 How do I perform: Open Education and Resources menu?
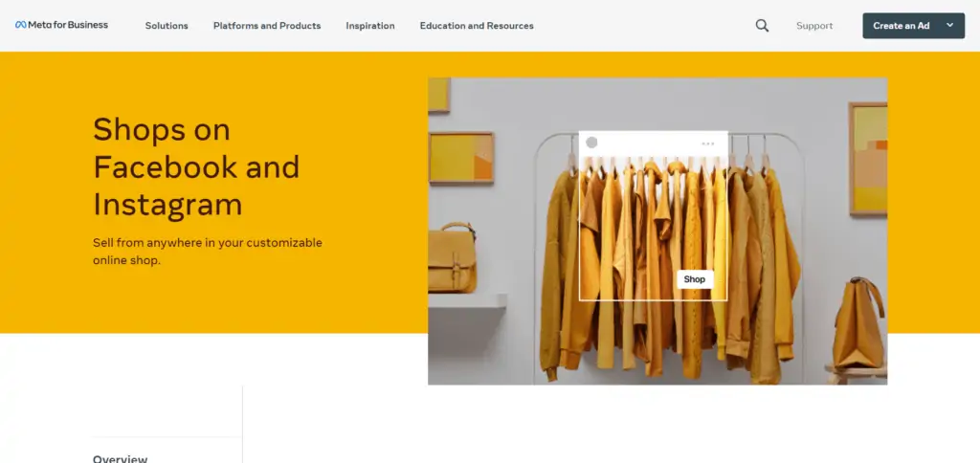point(477,26)
